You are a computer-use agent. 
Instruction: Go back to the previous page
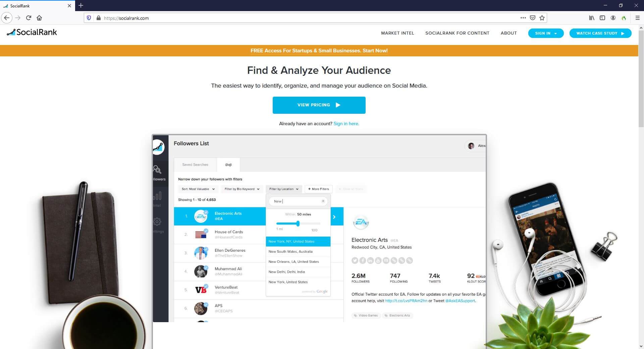[x=7, y=18]
